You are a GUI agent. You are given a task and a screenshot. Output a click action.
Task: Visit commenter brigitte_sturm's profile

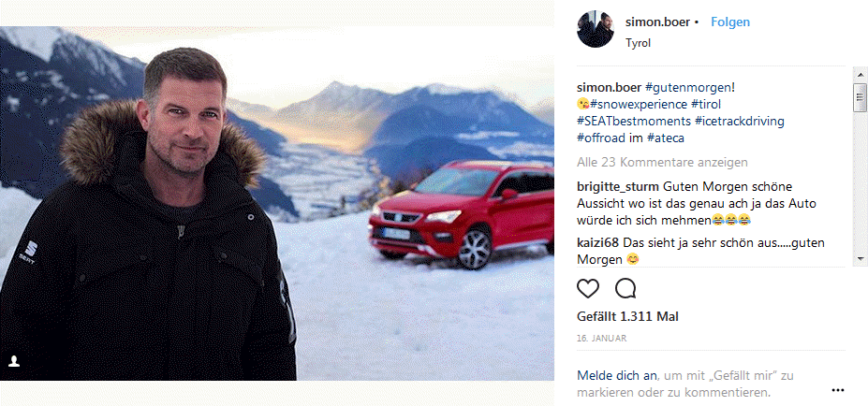tap(618, 187)
